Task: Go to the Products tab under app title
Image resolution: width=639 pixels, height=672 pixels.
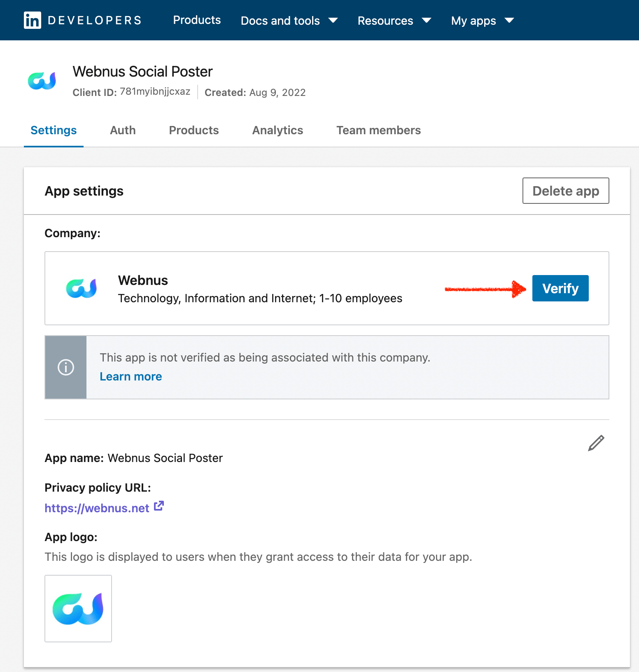Action: [x=194, y=131]
